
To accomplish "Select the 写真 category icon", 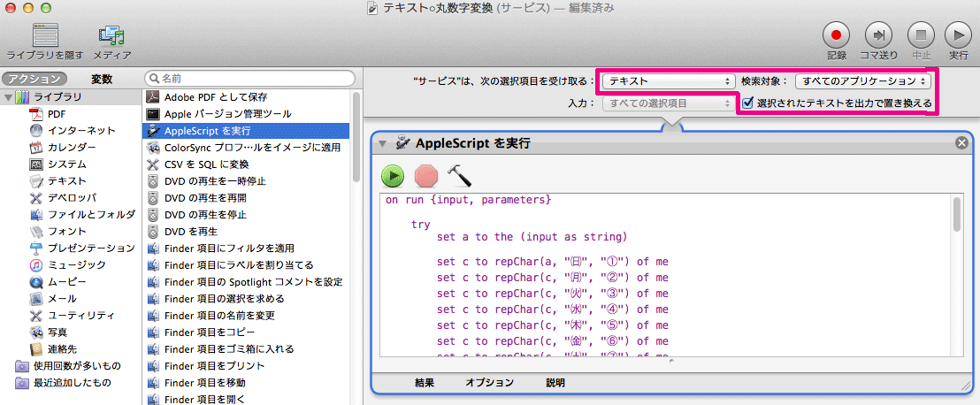I will tap(36, 332).
